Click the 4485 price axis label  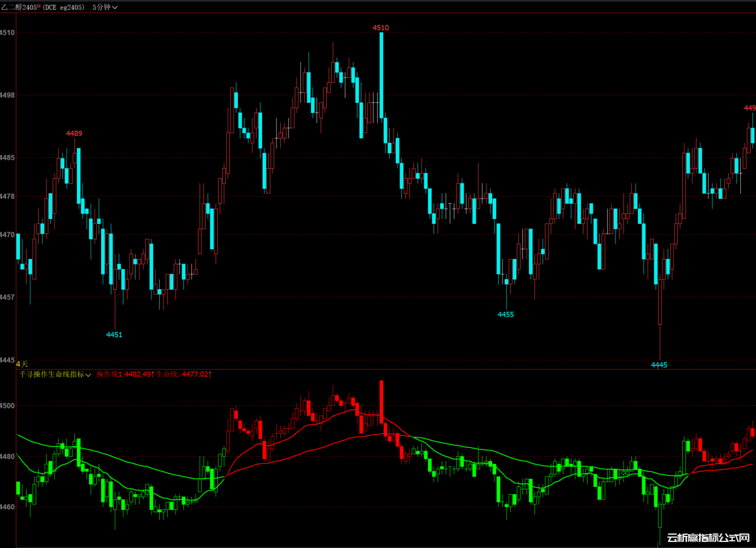[8, 158]
